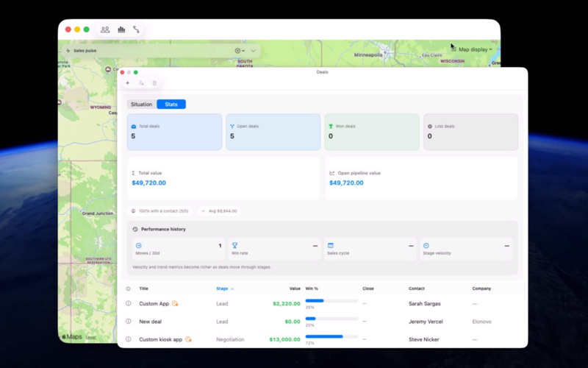Click the $13,000.00 value cell
The width and height of the screenshot is (588, 368).
click(x=284, y=339)
